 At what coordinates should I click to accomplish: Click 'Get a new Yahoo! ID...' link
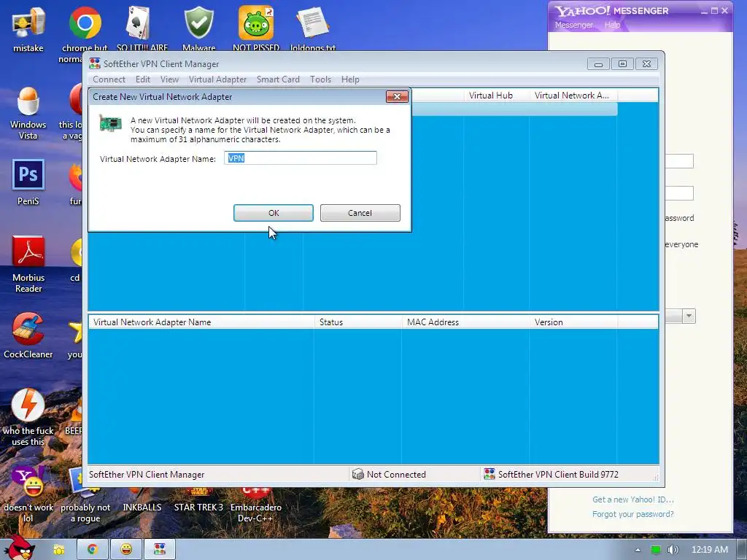click(x=632, y=499)
